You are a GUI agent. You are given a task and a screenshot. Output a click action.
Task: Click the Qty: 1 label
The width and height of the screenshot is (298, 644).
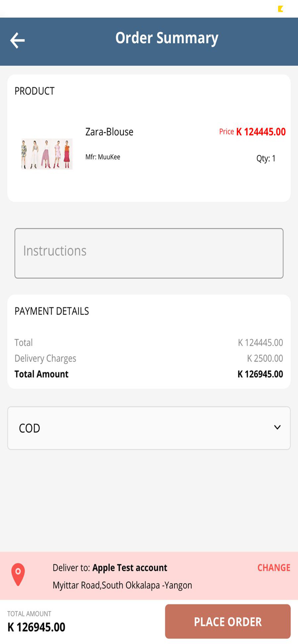(266, 158)
